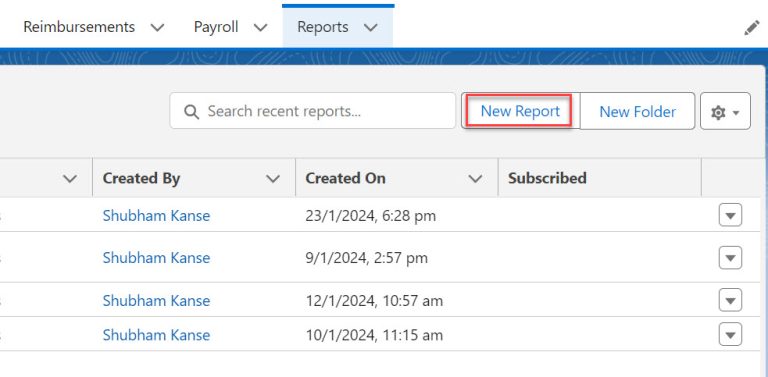Open row actions for 23/1/2024, 6:28 pm
The height and width of the screenshot is (377, 768).
(730, 215)
